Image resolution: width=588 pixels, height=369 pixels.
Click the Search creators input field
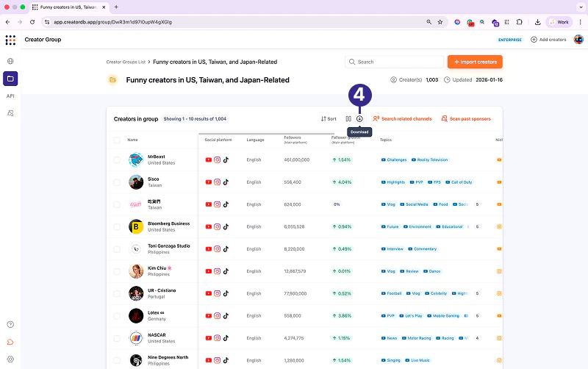(x=394, y=62)
